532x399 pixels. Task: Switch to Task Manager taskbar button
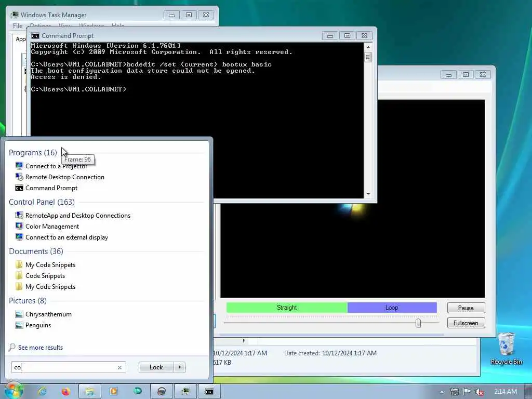(185, 392)
